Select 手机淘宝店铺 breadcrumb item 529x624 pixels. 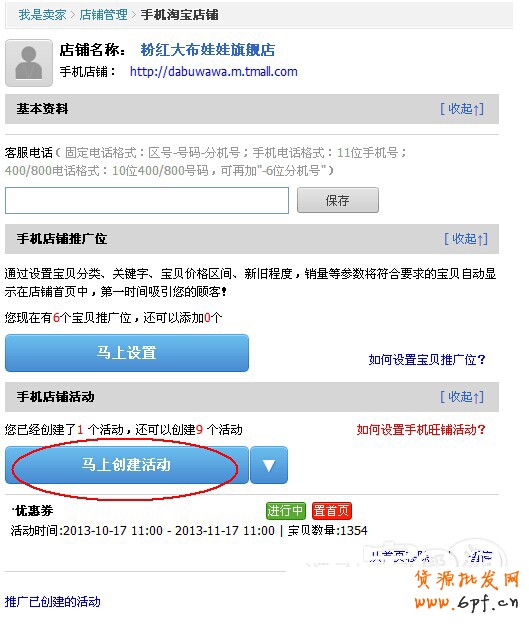point(179,15)
